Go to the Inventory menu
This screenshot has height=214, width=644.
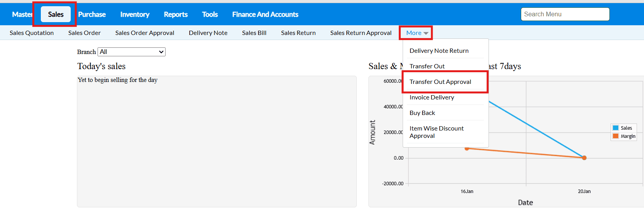point(134,14)
